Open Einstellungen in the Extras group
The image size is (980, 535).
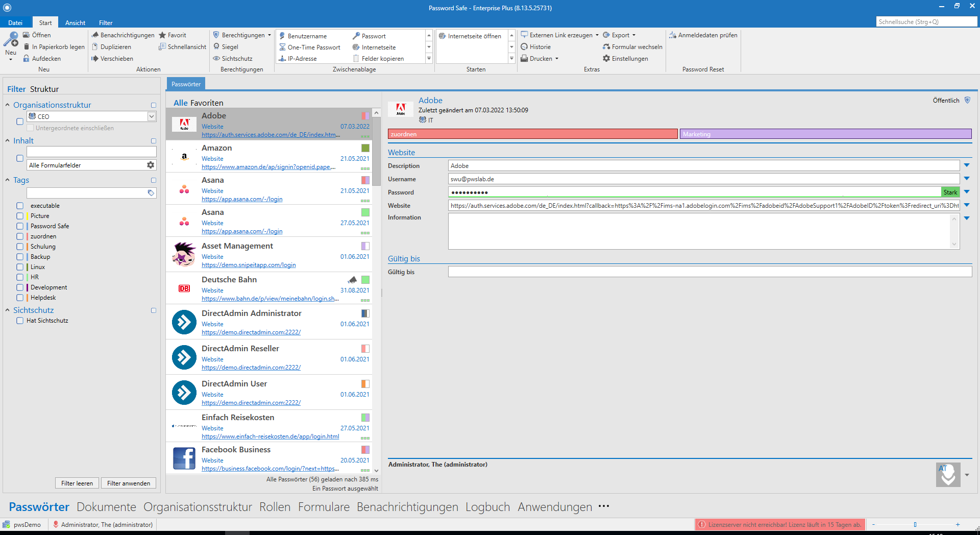pyautogui.click(x=625, y=59)
